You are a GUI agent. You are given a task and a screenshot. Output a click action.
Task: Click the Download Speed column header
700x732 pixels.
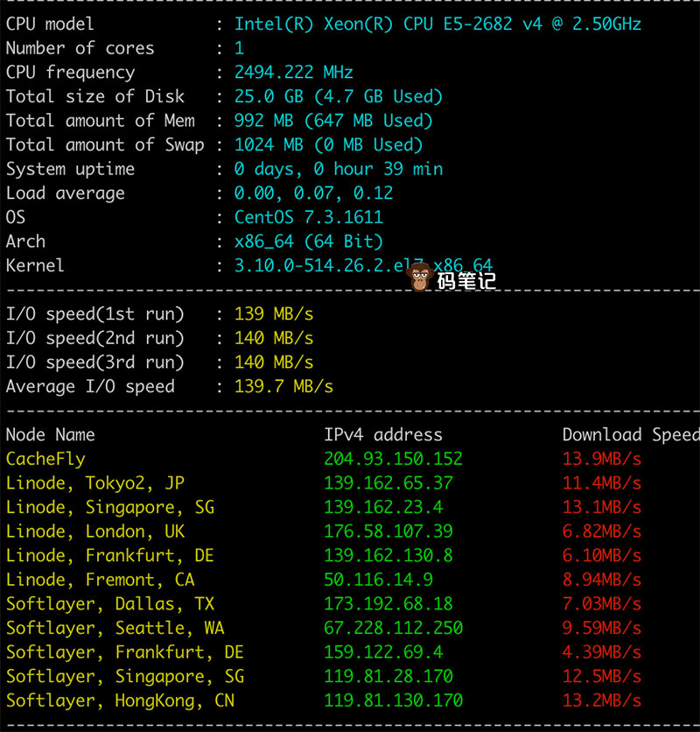(630, 434)
